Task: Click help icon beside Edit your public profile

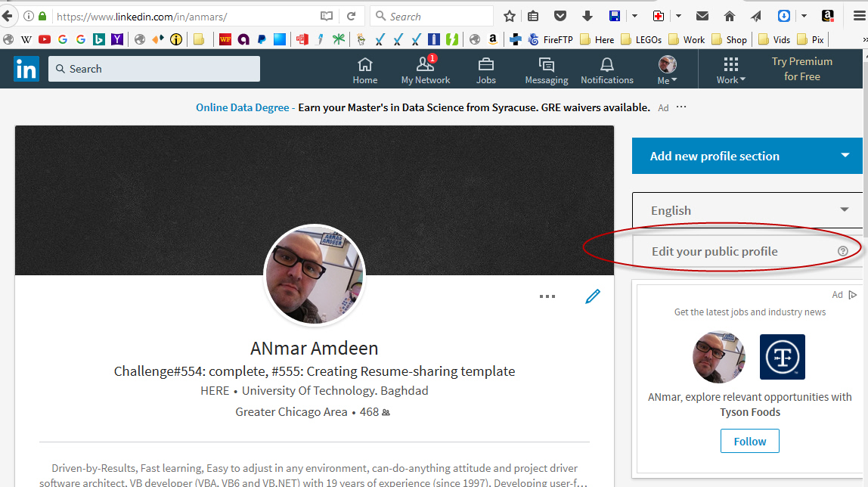Action: click(x=843, y=251)
